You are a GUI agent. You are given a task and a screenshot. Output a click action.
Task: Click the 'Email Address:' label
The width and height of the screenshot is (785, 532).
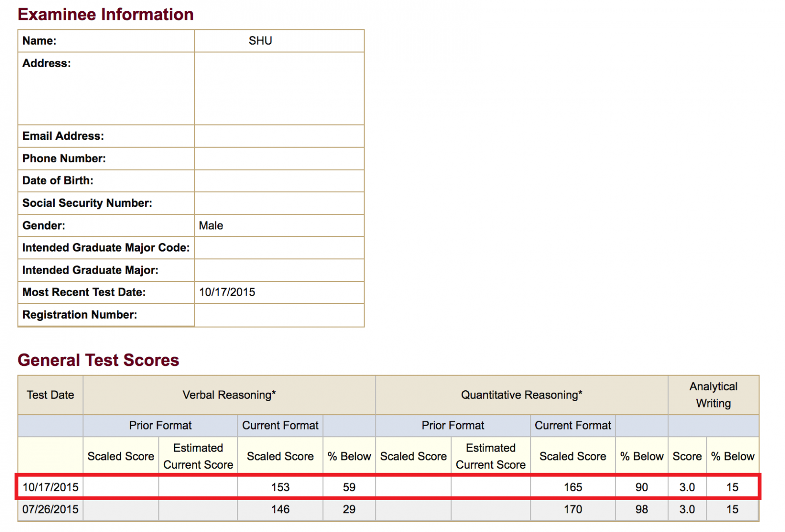pos(63,136)
